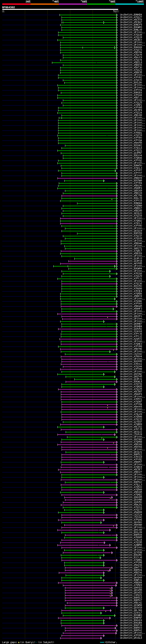Select hit UniRef100_Q1RU52
This screenshot has height=644, width=146.
(131, 329)
